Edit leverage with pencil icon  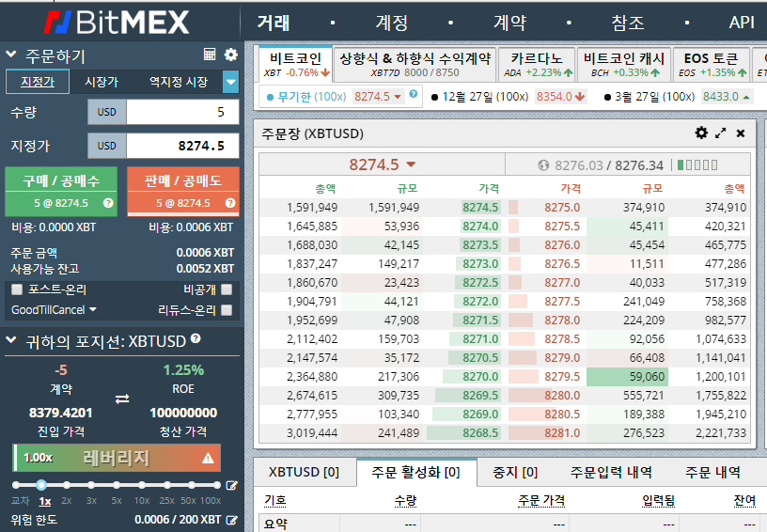tap(232, 486)
